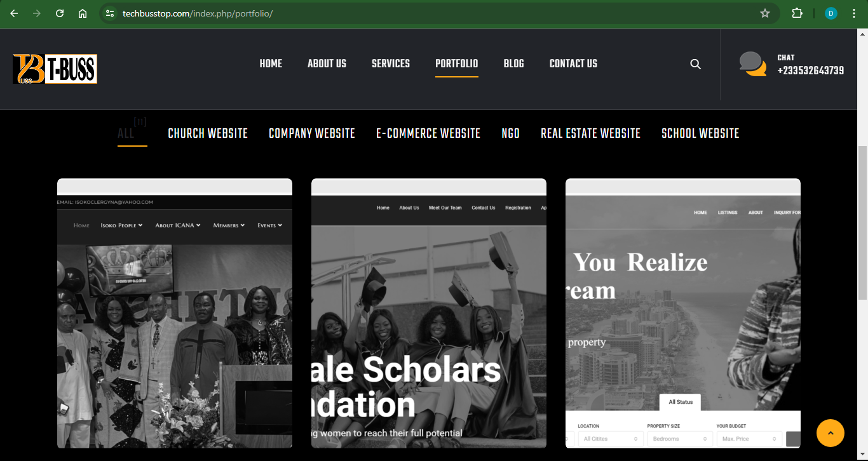
Task: View site information icon in address bar
Action: pyautogui.click(x=110, y=13)
